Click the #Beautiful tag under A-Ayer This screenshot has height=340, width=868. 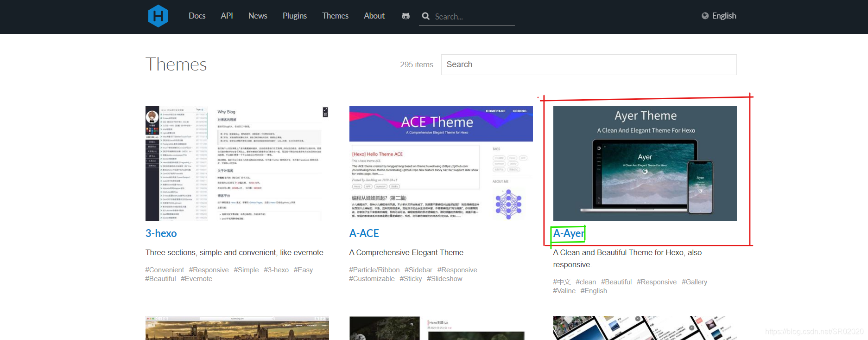(x=616, y=282)
